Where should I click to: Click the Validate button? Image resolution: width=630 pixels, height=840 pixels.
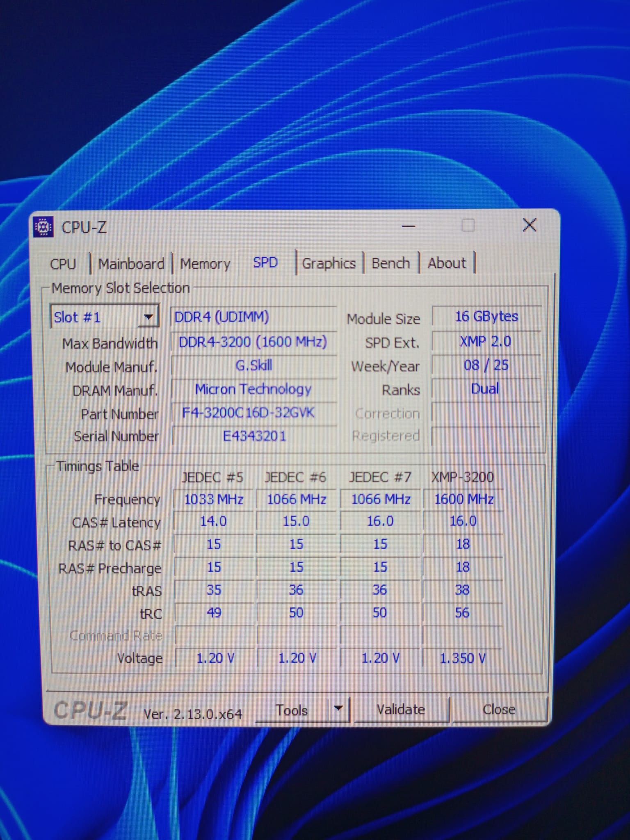(401, 709)
